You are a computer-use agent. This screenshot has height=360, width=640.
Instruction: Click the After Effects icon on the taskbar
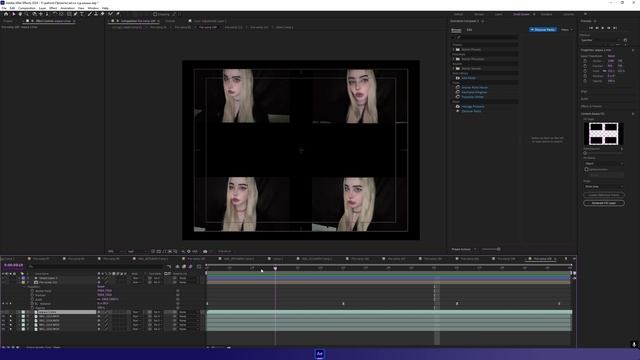pyautogui.click(x=320, y=354)
